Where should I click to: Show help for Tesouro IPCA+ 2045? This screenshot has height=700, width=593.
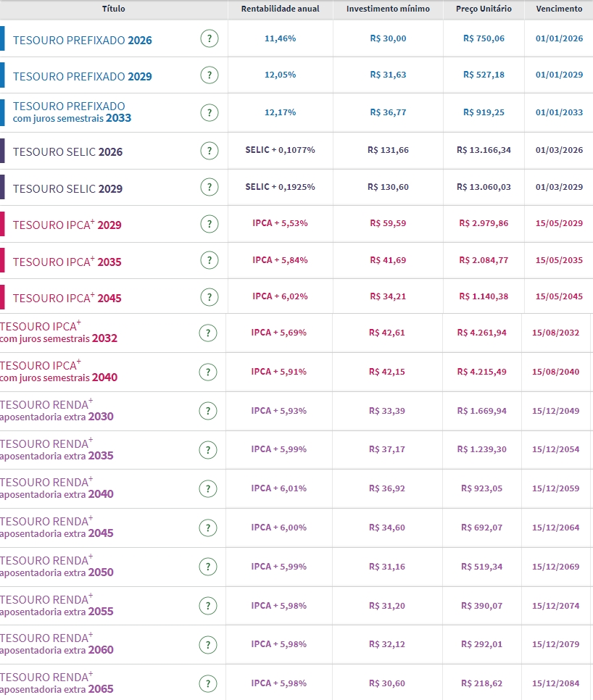pyautogui.click(x=209, y=297)
